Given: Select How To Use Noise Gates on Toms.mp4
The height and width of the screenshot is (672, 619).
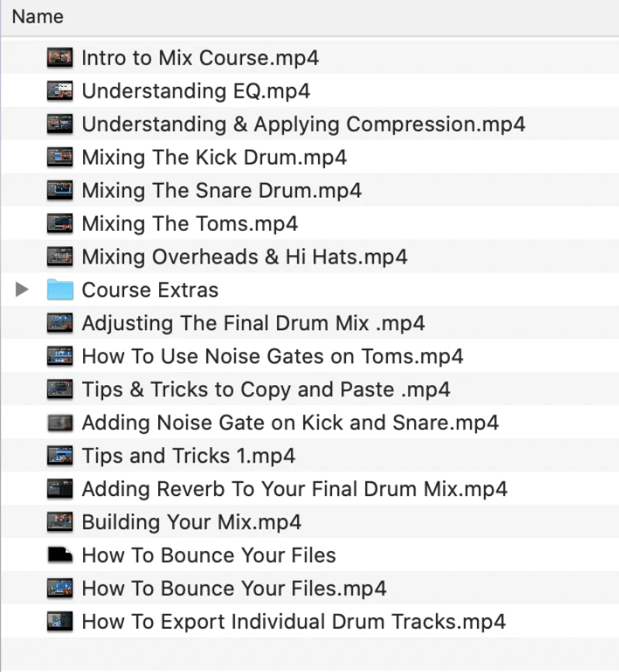Looking at the screenshot, I should click(272, 357).
